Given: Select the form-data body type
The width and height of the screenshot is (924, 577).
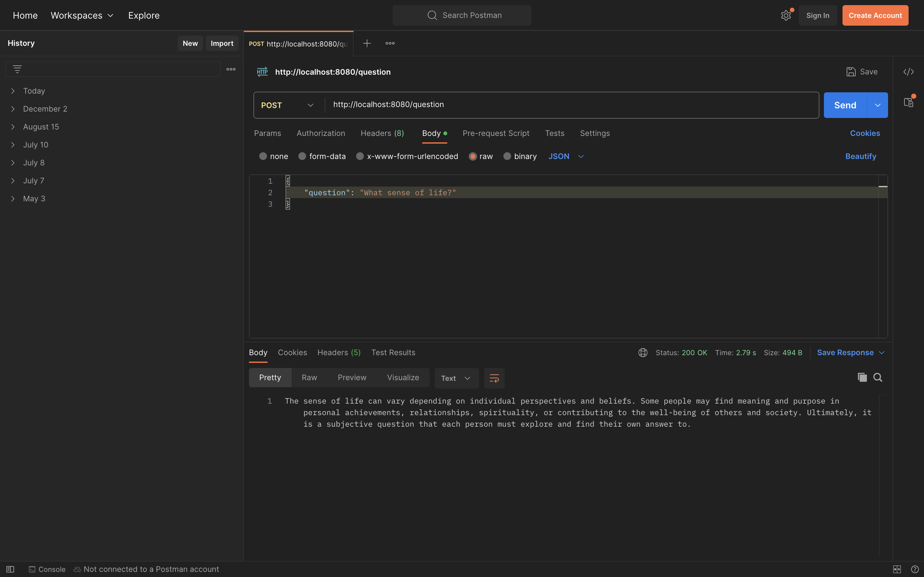Looking at the screenshot, I should (303, 156).
